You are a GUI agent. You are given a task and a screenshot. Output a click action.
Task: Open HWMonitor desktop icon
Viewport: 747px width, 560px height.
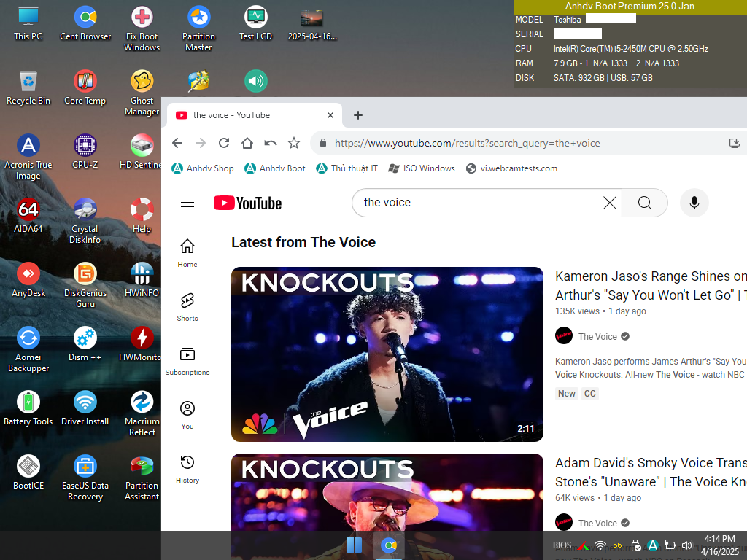click(x=141, y=345)
